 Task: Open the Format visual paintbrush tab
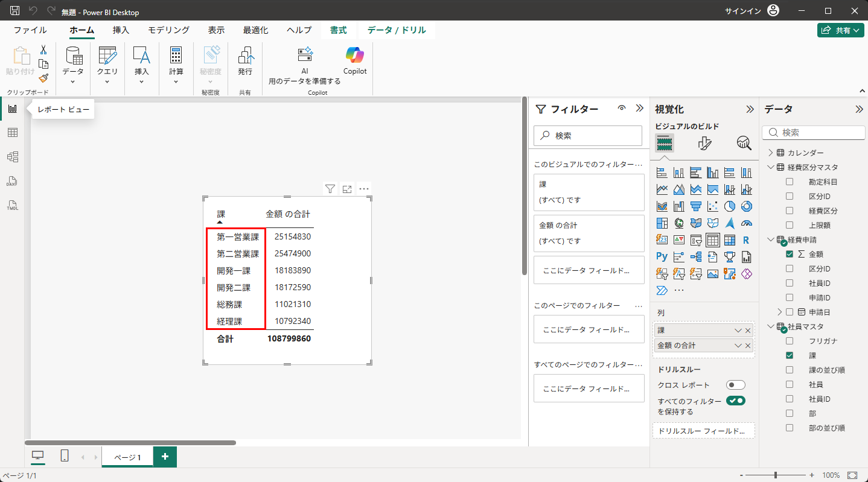click(x=704, y=143)
